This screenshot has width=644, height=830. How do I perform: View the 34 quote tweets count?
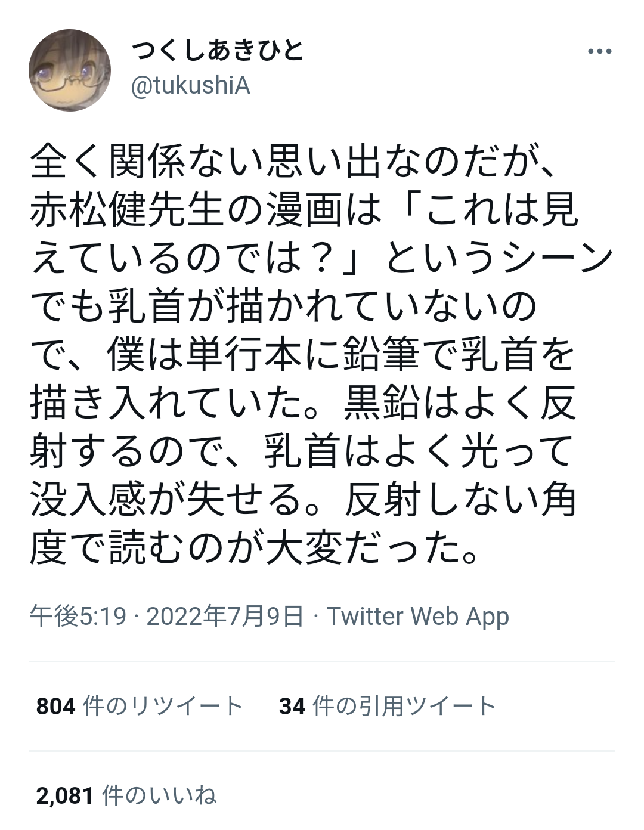292,707
